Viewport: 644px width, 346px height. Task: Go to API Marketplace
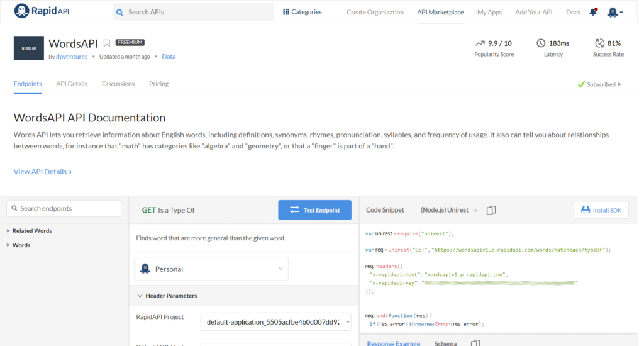(x=440, y=13)
